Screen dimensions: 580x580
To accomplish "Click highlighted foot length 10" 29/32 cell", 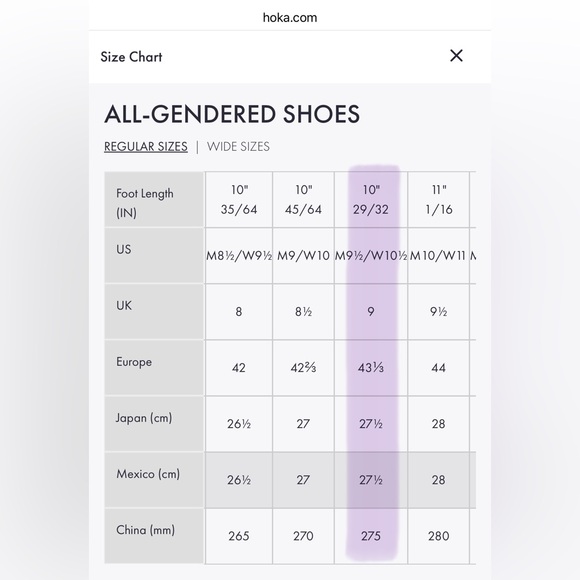I will click(371, 199).
